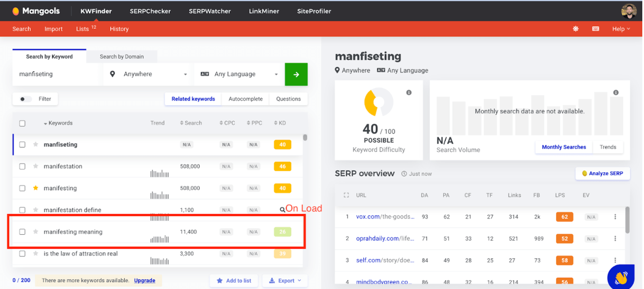This screenshot has height=289, width=644.
Task: Open more options for vox.com row
Action: tap(615, 217)
